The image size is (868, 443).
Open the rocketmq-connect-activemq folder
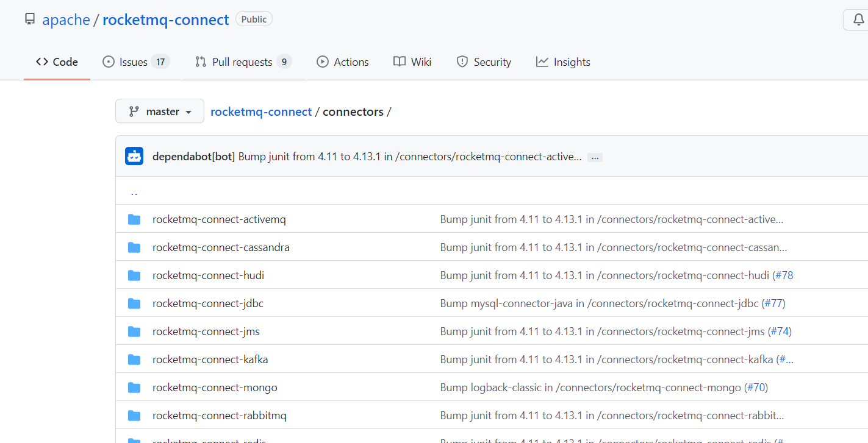click(219, 219)
